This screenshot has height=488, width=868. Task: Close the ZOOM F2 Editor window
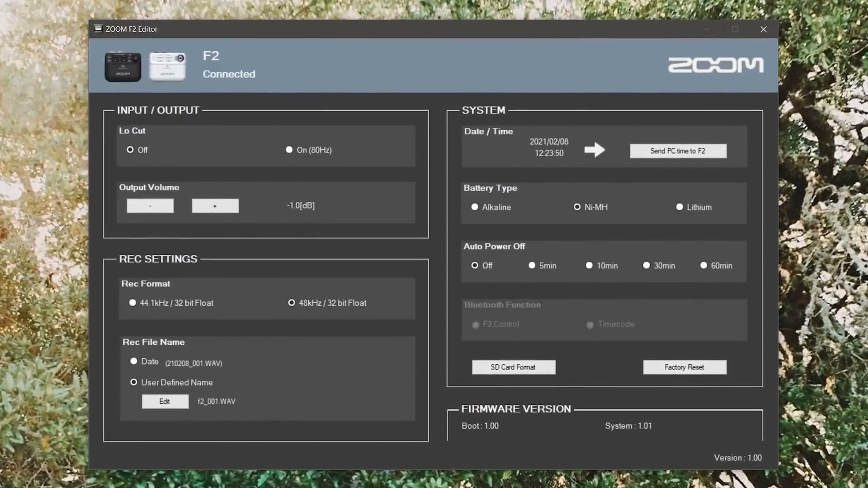click(x=764, y=29)
